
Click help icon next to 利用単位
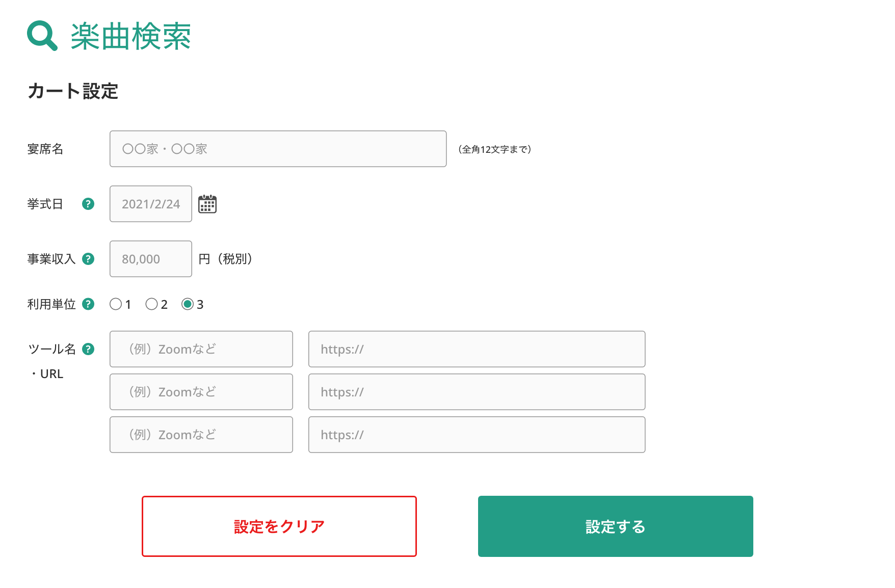point(88,304)
